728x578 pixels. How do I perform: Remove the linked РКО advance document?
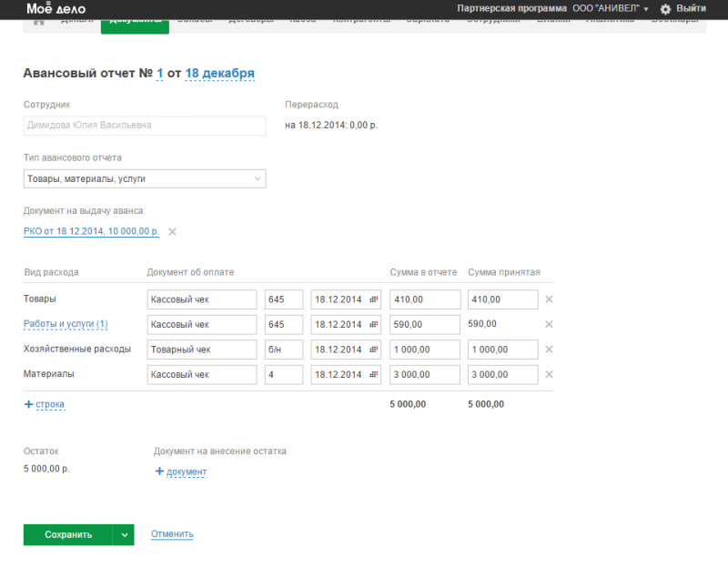pos(172,232)
